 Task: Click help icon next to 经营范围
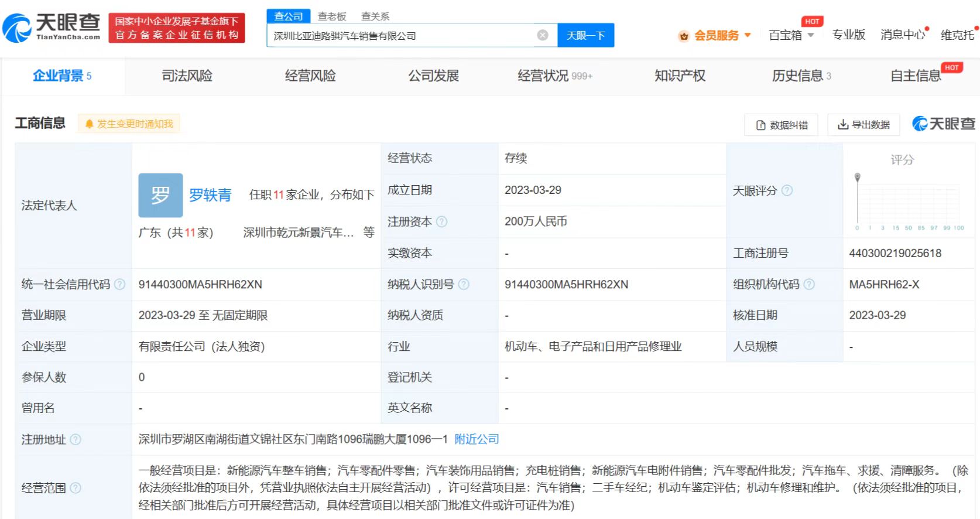76,488
